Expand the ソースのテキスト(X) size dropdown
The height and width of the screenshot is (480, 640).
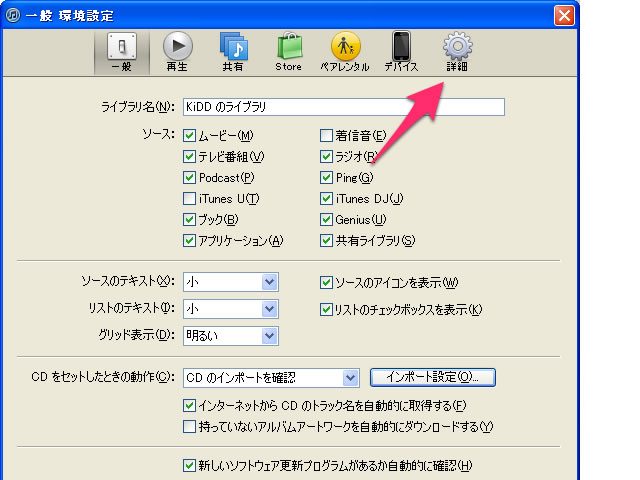231,282
